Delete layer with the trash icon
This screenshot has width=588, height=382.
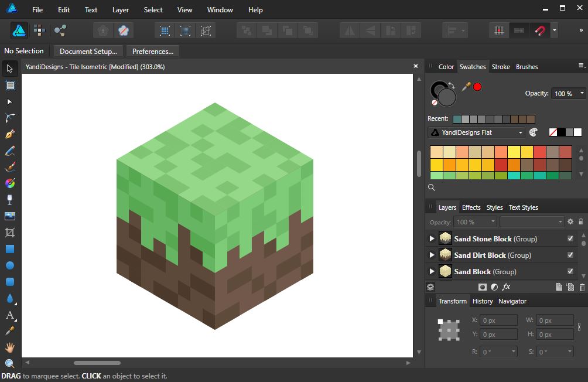tap(582, 287)
